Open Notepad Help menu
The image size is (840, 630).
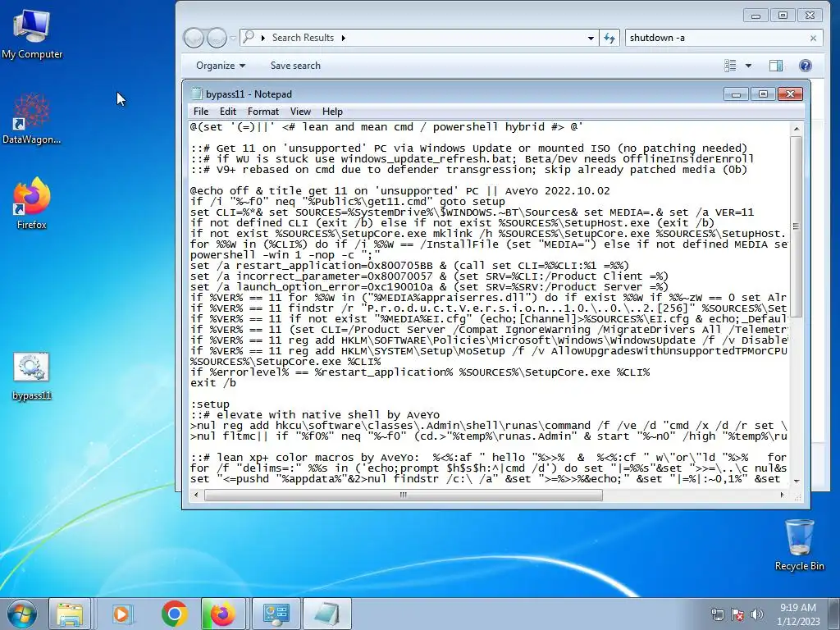332,112
